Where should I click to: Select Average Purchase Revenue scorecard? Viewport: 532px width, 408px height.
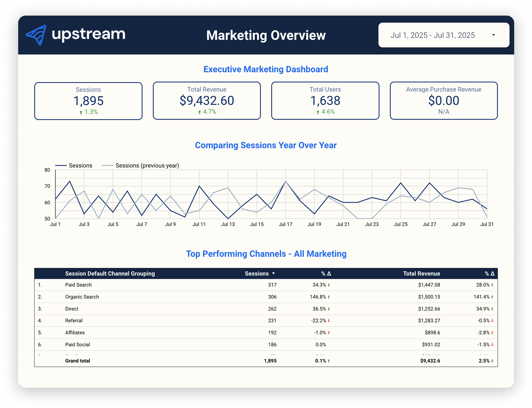point(443,101)
